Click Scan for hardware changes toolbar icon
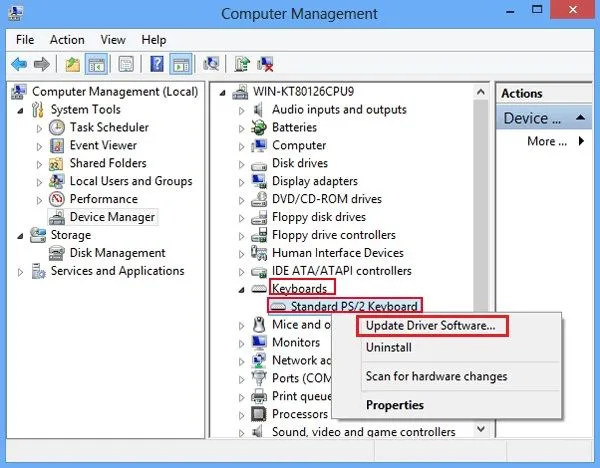The width and height of the screenshot is (600, 468). tap(211, 64)
